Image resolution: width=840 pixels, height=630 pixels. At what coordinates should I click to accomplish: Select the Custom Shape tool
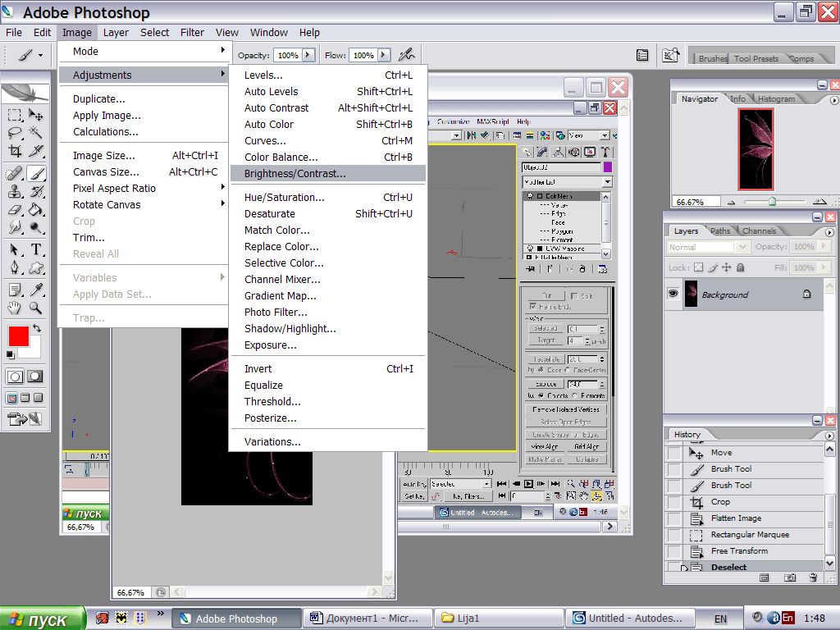click(36, 268)
